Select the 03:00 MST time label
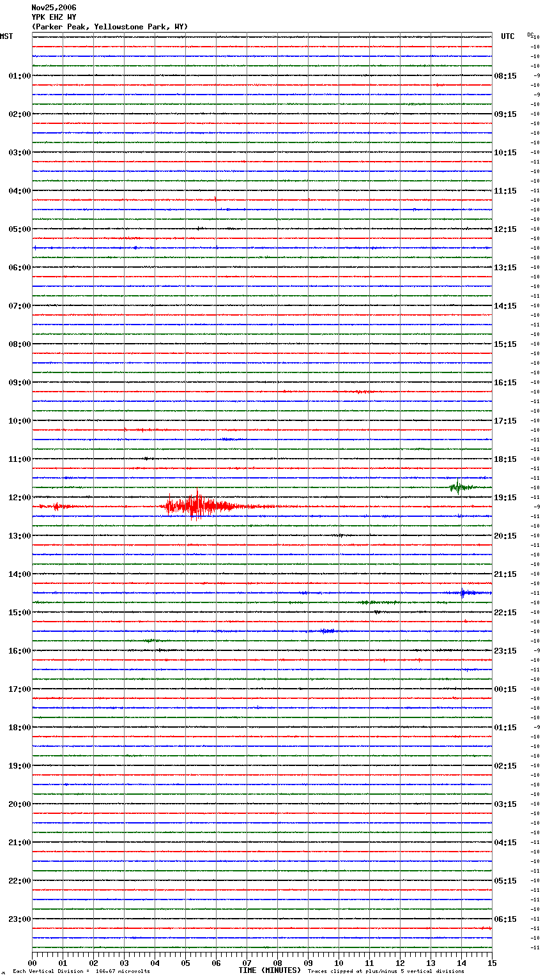This screenshot has height=980, width=543. [x=19, y=153]
